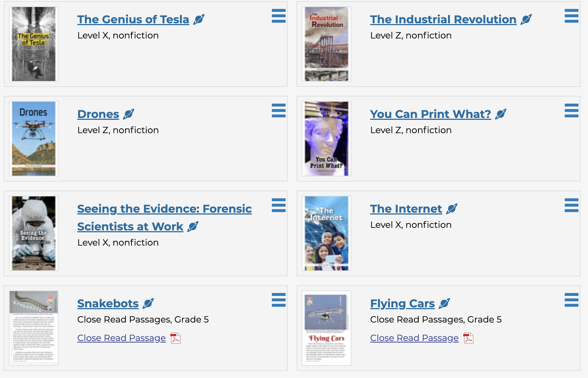Open the Close Read Passage link for Snakebots
This screenshot has width=588, height=378.
[121, 338]
